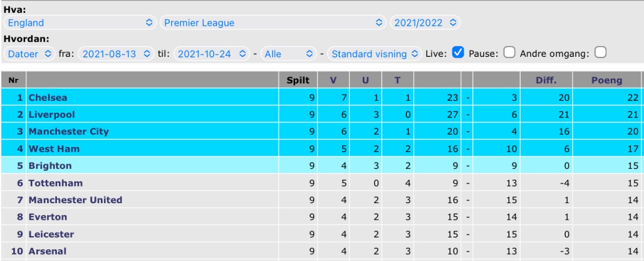Viewport: 644px width, 261px height.
Task: Uncheck the Live checkbox
Action: [458, 53]
